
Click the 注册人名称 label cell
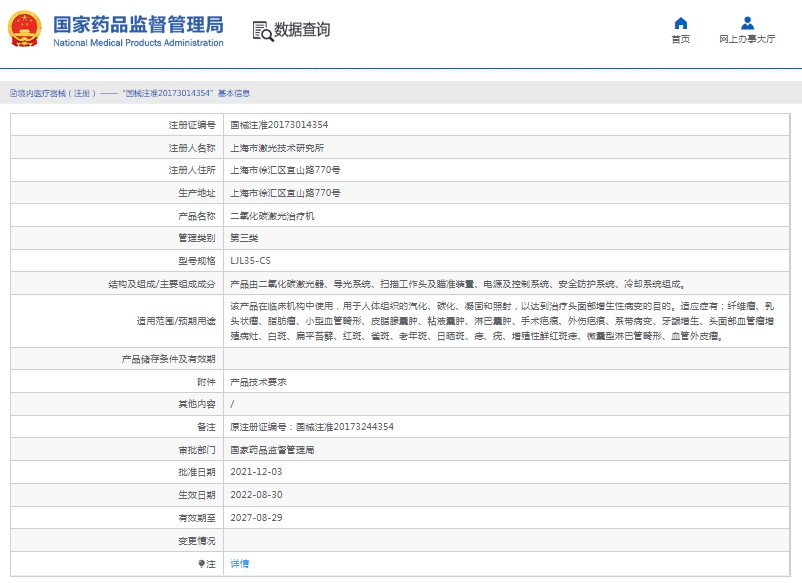pos(117,148)
